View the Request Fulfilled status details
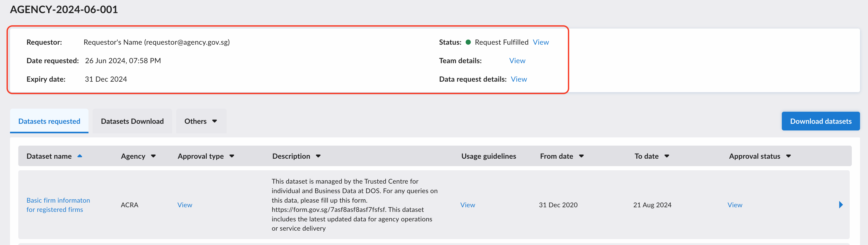 pos(541,42)
